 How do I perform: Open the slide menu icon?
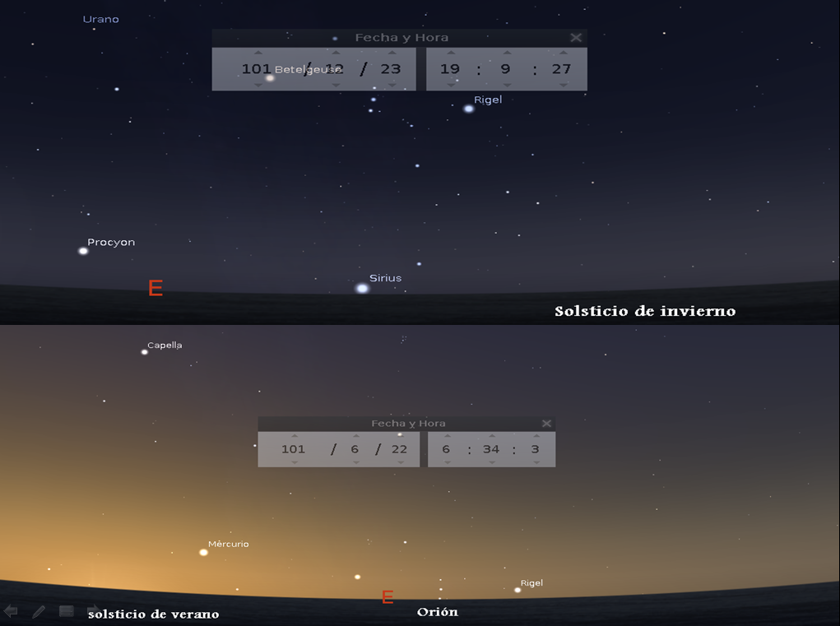click(x=67, y=611)
